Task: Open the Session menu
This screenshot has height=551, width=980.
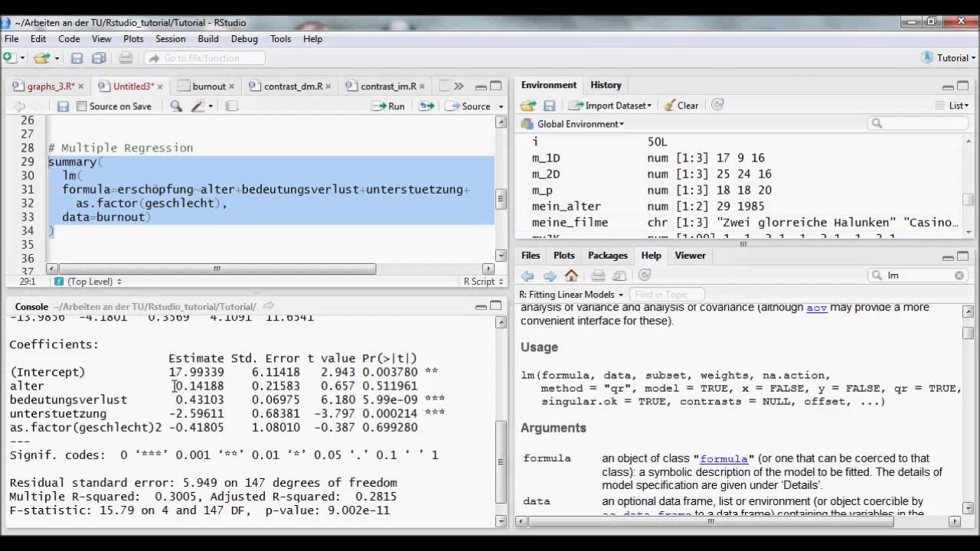Action: (x=170, y=39)
